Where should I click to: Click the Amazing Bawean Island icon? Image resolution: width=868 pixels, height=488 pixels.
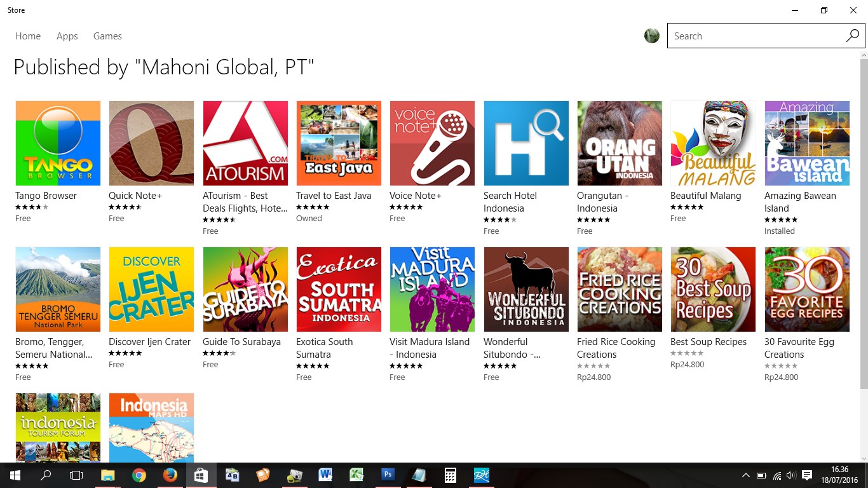tap(807, 143)
